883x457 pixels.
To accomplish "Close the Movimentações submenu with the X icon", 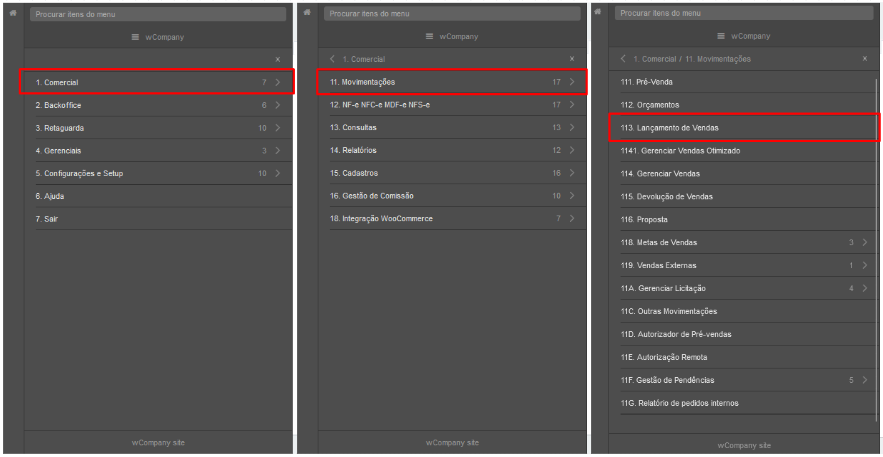I will click(x=865, y=59).
